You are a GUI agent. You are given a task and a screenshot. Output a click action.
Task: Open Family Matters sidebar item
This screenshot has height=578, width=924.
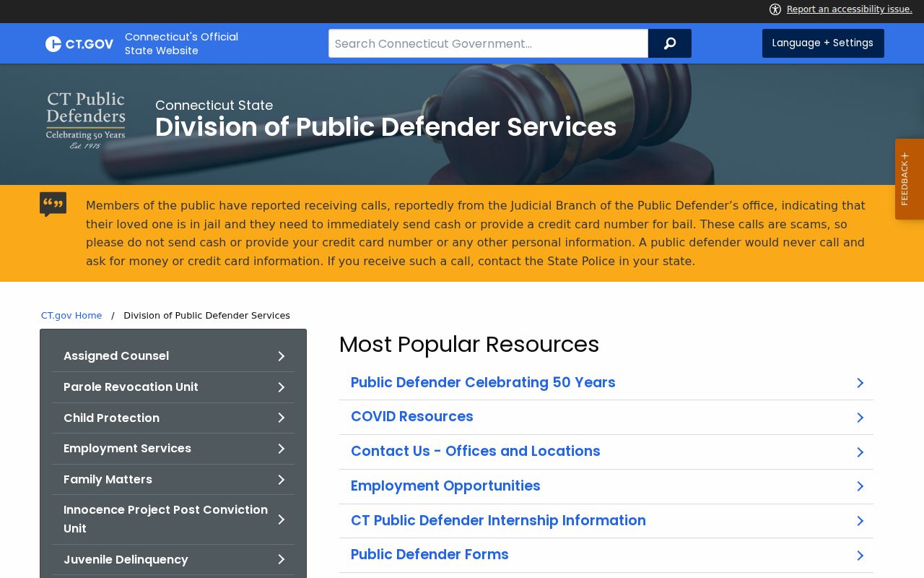click(x=173, y=480)
